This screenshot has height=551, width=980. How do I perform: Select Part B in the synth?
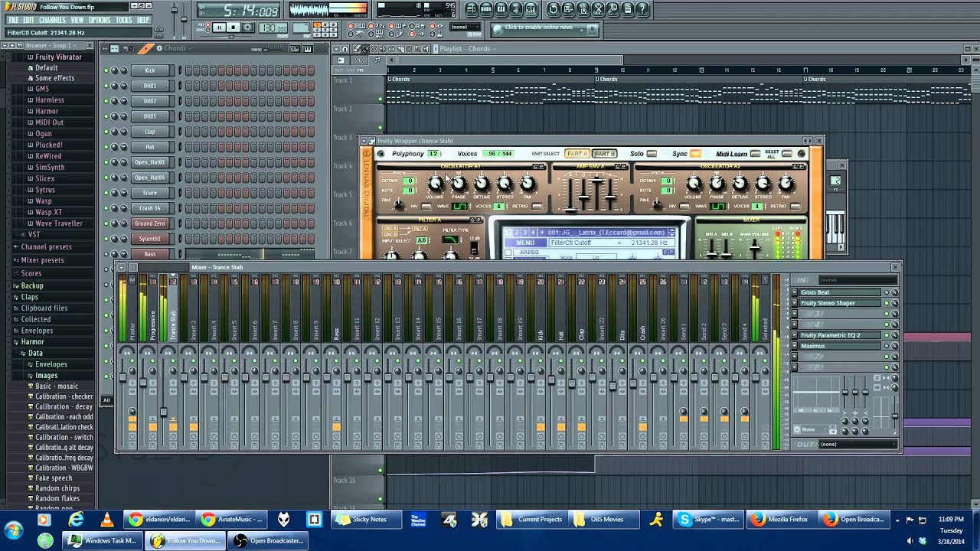coord(603,154)
